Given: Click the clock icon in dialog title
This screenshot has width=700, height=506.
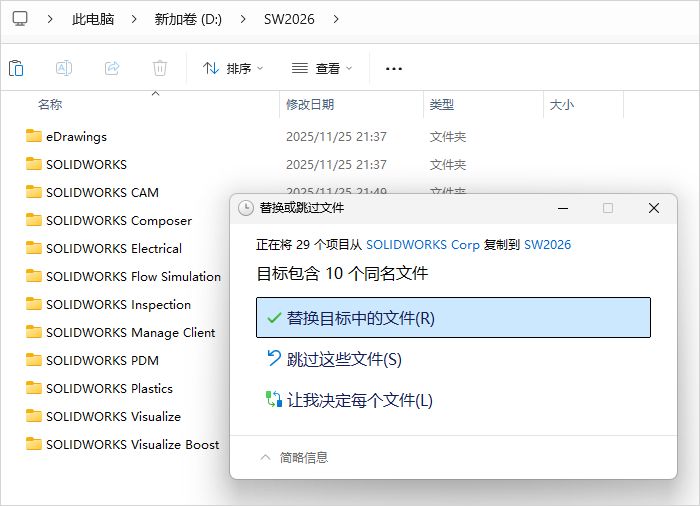Looking at the screenshot, I should (246, 208).
